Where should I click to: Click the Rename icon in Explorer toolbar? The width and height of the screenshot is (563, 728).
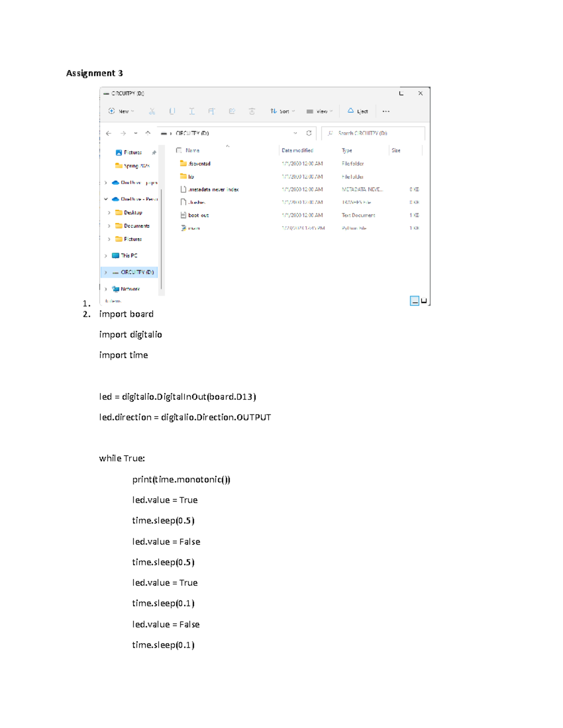212,112
